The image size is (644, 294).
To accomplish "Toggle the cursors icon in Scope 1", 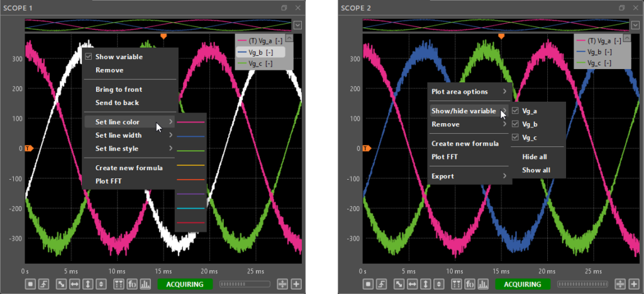I will click(x=118, y=285).
